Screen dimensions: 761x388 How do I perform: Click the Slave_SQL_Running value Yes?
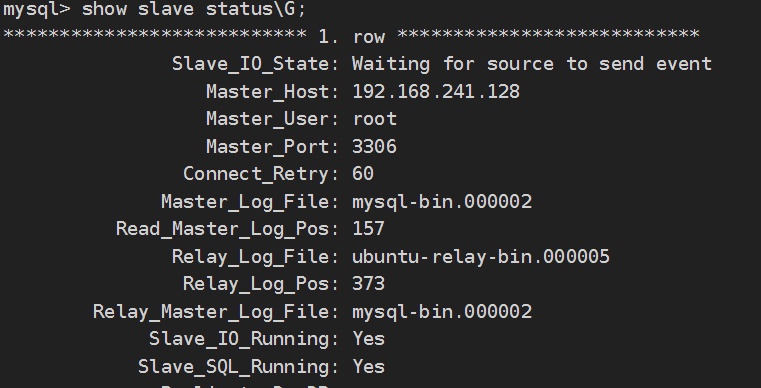(x=368, y=366)
